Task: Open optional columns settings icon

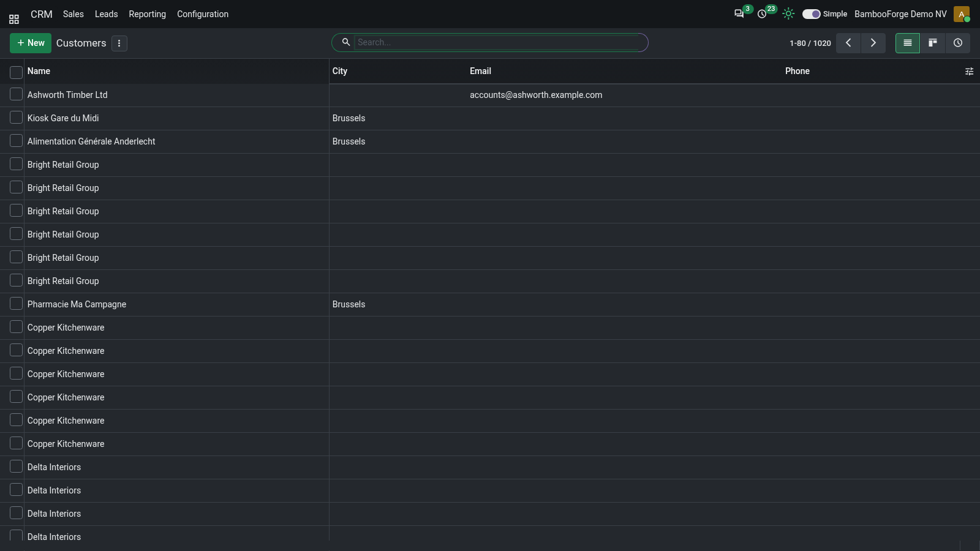Action: click(969, 72)
